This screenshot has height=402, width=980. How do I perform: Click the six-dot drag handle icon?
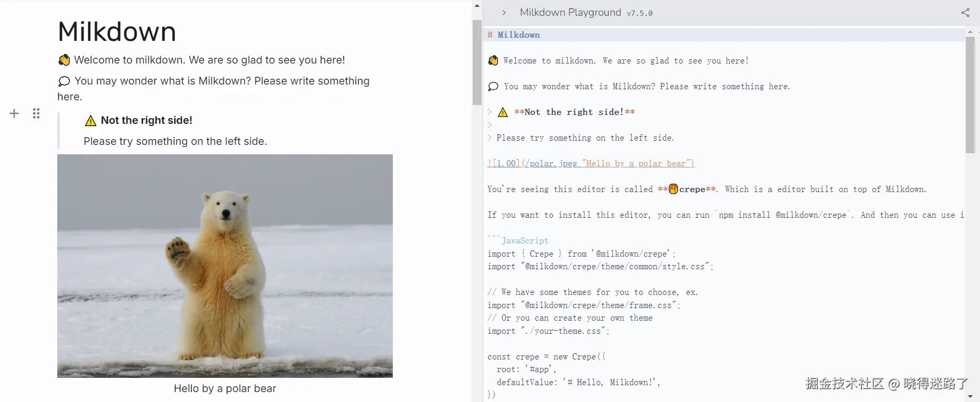pos(36,113)
